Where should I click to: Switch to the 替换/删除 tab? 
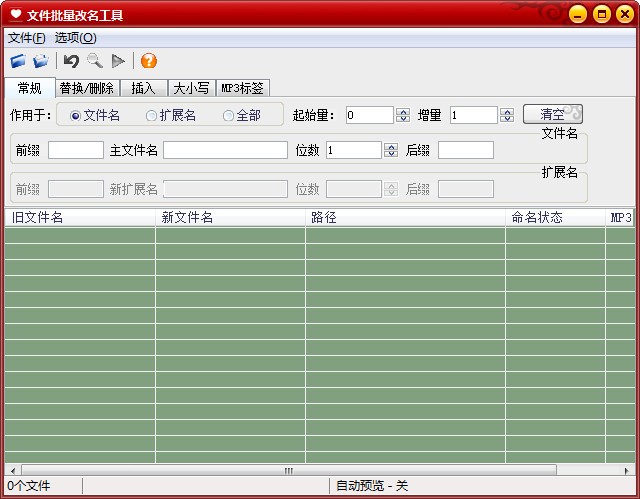pos(87,88)
